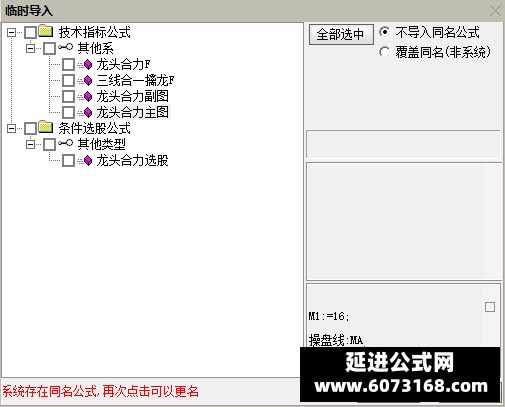Image resolution: width=505 pixels, height=407 pixels.
Task: Collapse the 条件选股公式 tree node
Action: [x=11, y=128]
